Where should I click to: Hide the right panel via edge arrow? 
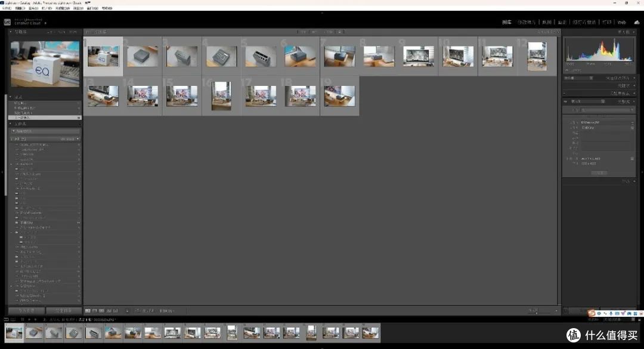point(642,172)
